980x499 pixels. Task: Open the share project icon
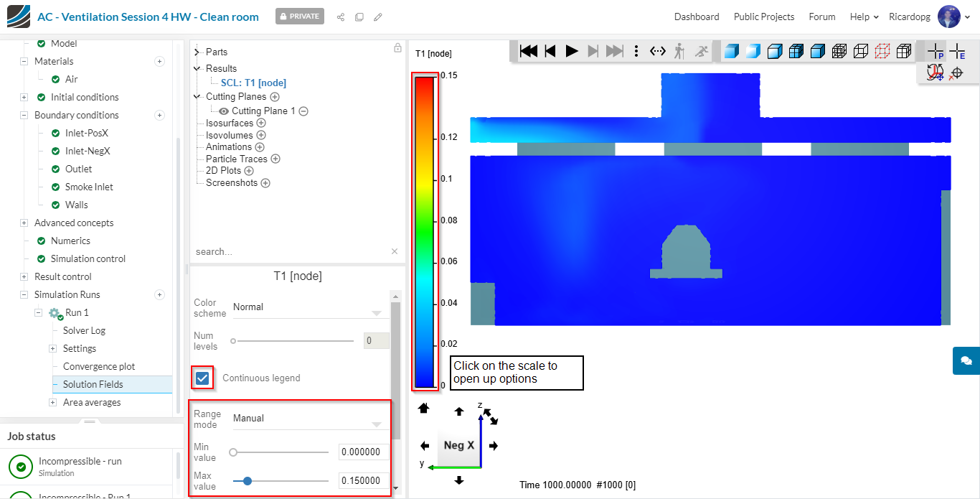[x=341, y=17]
